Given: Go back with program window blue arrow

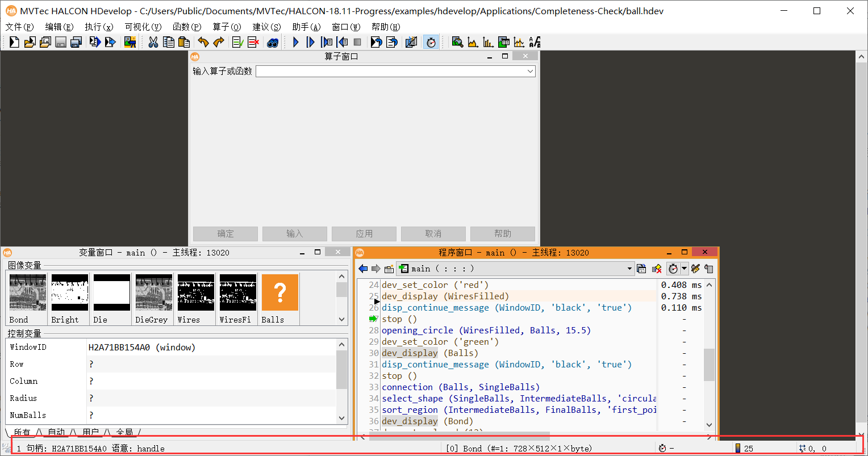Looking at the screenshot, I should coord(364,269).
